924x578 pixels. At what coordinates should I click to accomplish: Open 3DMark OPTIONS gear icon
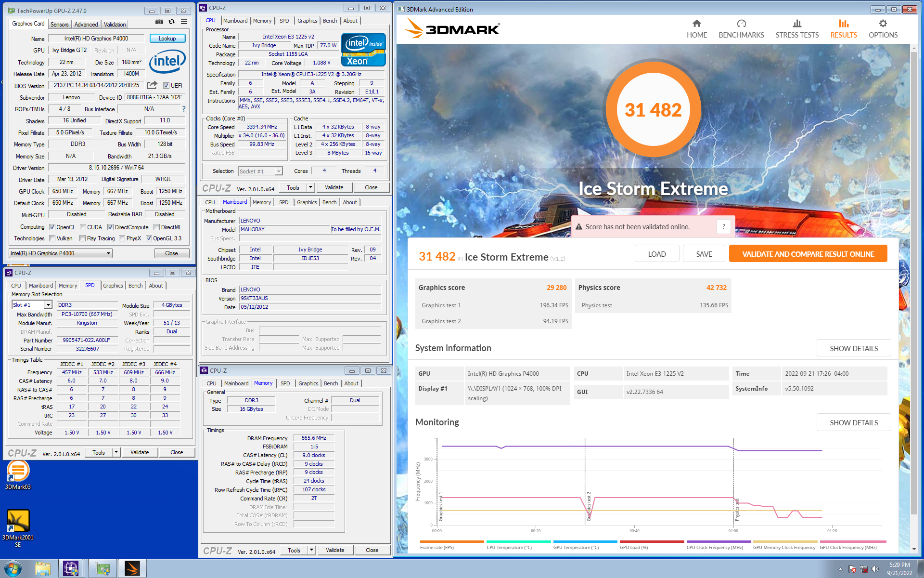coord(883,24)
